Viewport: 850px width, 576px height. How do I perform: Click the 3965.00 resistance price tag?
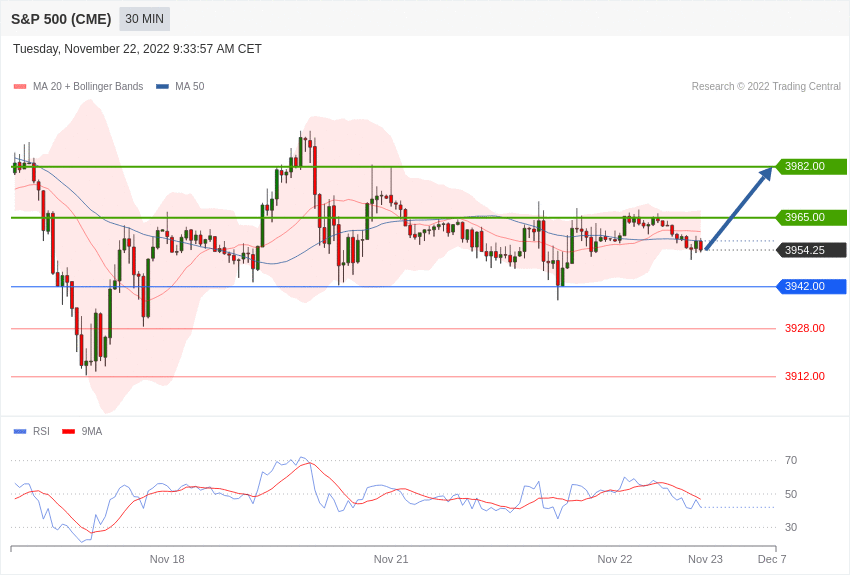click(x=811, y=217)
